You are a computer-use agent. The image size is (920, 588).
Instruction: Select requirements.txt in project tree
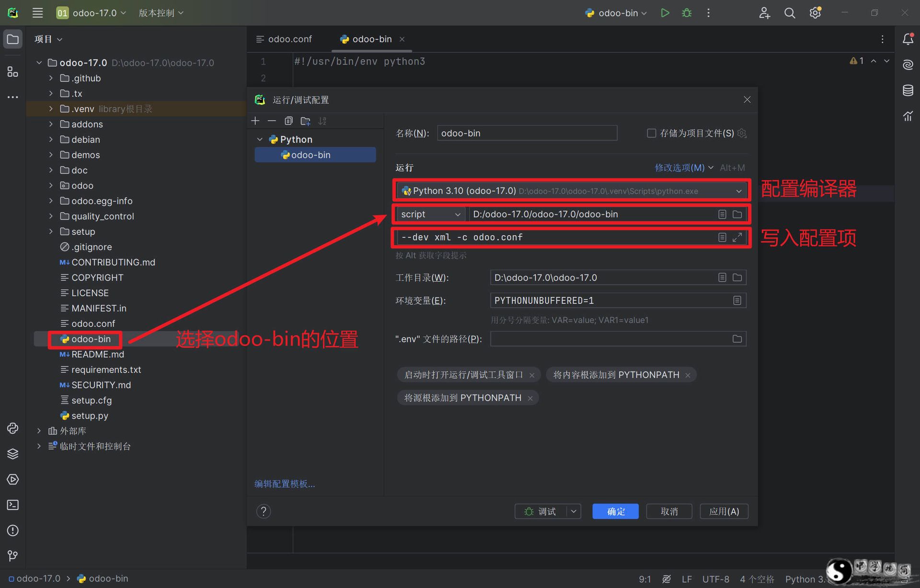point(106,369)
